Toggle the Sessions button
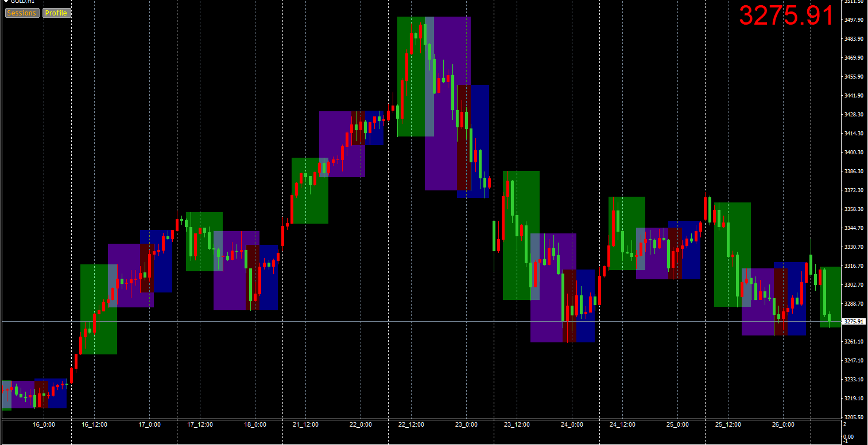868x445 pixels. pos(22,13)
